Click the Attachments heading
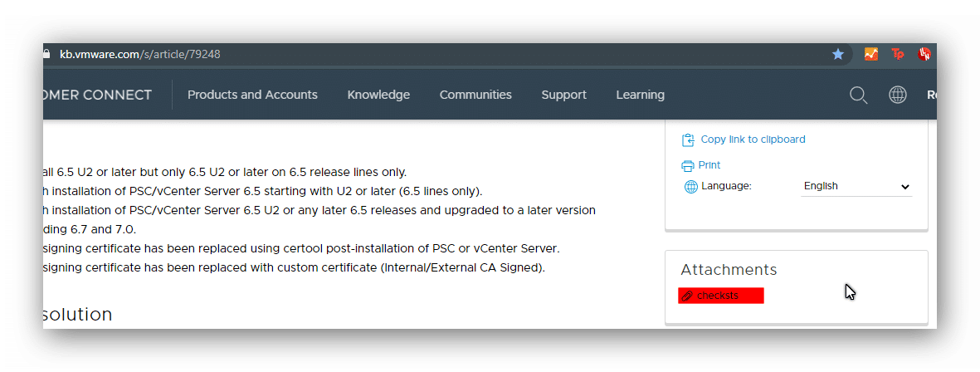The height and width of the screenshot is (372, 980). (729, 270)
